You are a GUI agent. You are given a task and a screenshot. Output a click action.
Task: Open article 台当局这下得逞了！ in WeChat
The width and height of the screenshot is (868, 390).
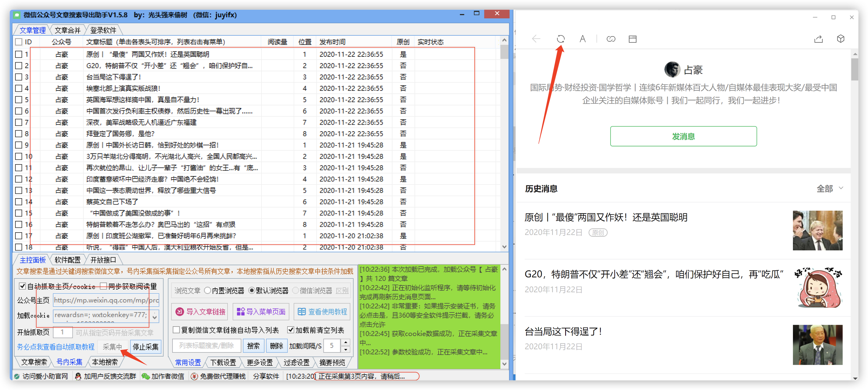click(x=563, y=331)
